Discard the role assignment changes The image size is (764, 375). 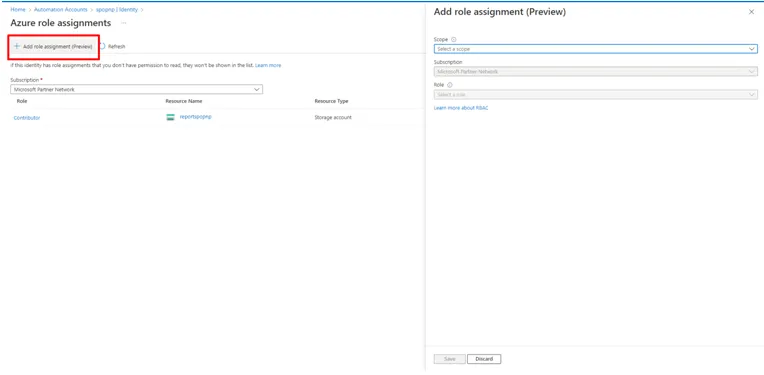click(484, 359)
